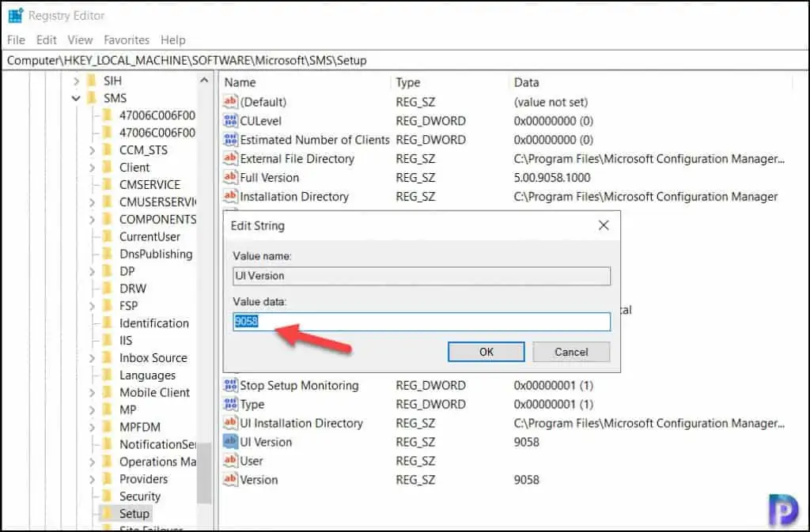Expand the COMPONENTS key arrow

click(92, 220)
